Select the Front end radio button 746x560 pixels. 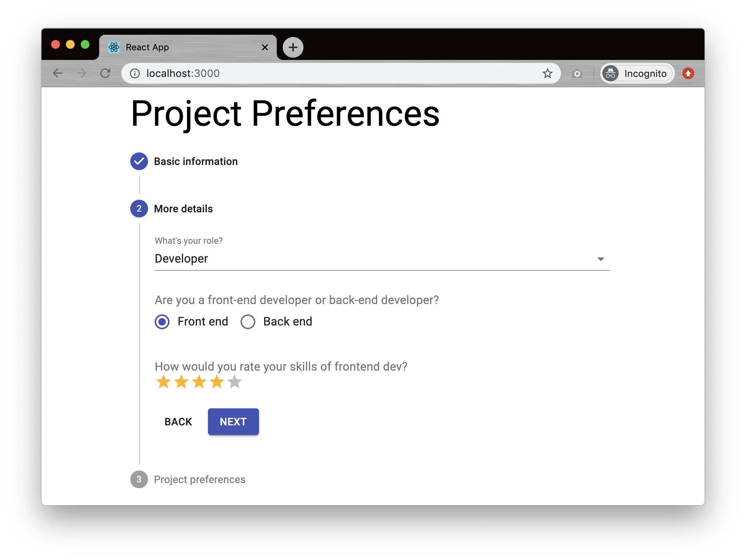162,322
